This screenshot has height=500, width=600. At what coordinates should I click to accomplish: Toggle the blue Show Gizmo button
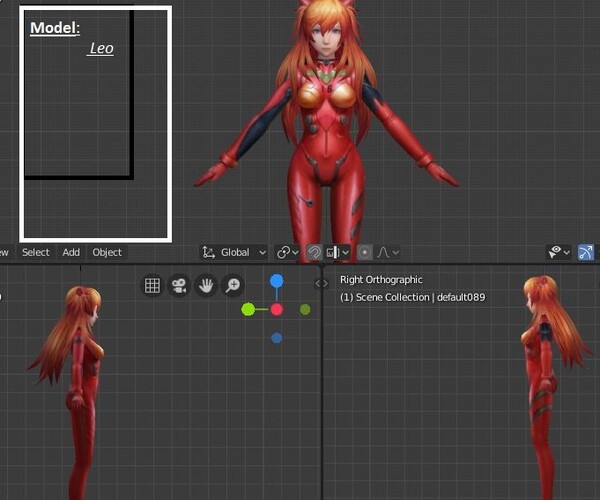tap(586, 252)
